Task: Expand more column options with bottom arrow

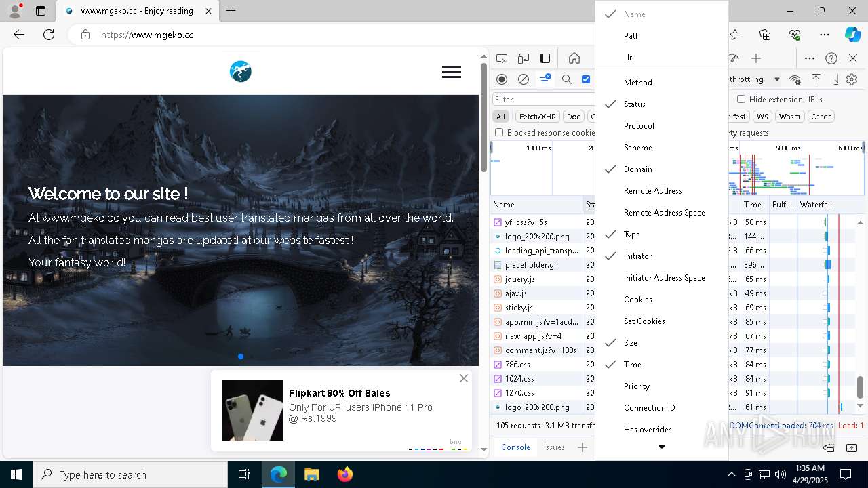Action: click(662, 447)
